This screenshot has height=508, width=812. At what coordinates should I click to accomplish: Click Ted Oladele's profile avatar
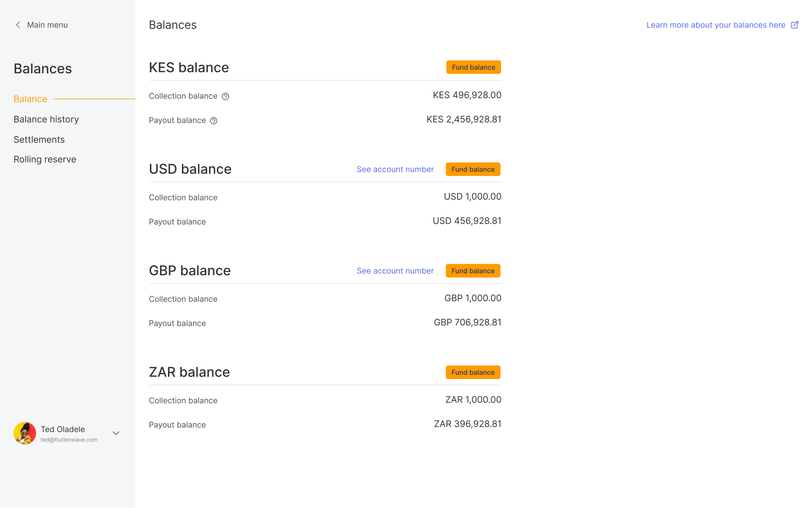tap(24, 433)
